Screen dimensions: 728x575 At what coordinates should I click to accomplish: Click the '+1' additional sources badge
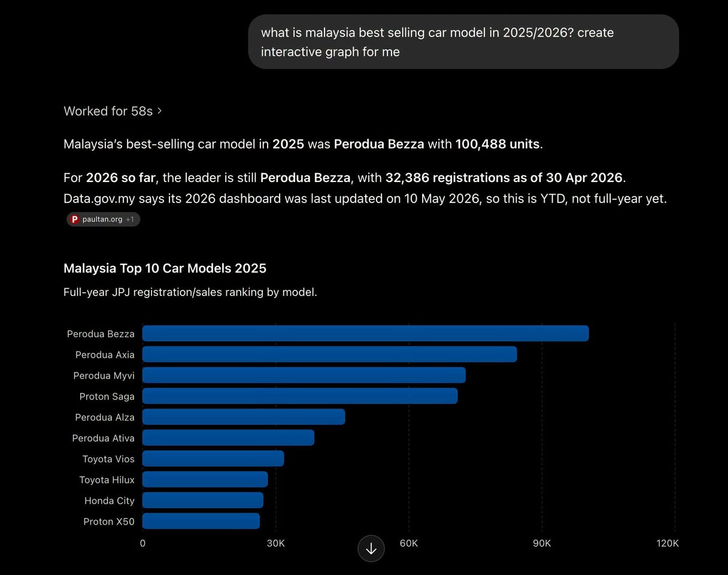tap(130, 219)
